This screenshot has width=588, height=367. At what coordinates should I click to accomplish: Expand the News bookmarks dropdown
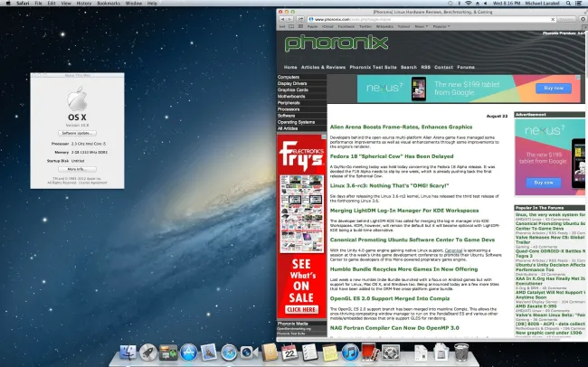click(x=422, y=26)
